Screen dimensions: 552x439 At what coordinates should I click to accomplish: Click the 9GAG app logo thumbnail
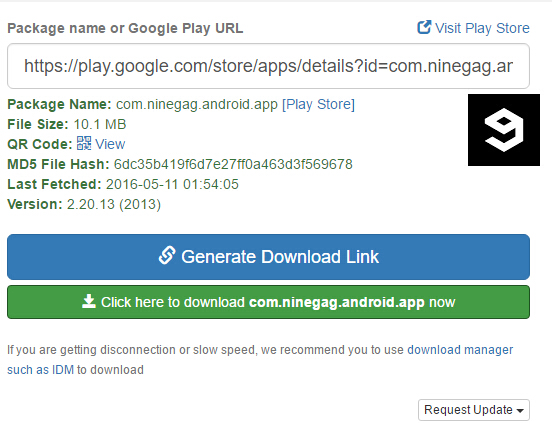click(x=504, y=130)
